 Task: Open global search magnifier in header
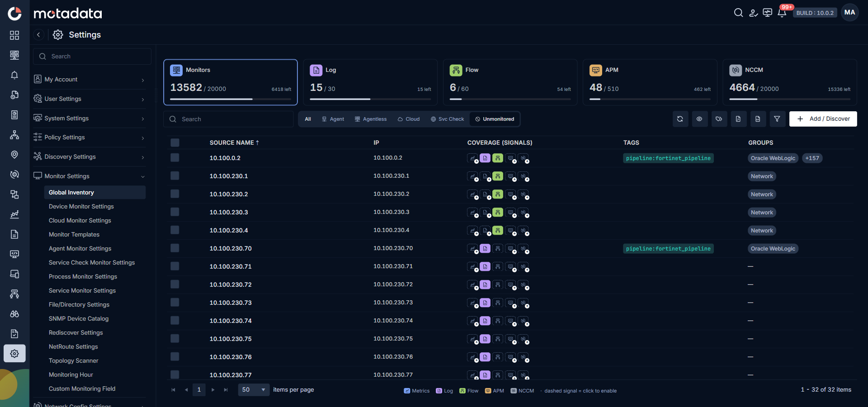738,13
